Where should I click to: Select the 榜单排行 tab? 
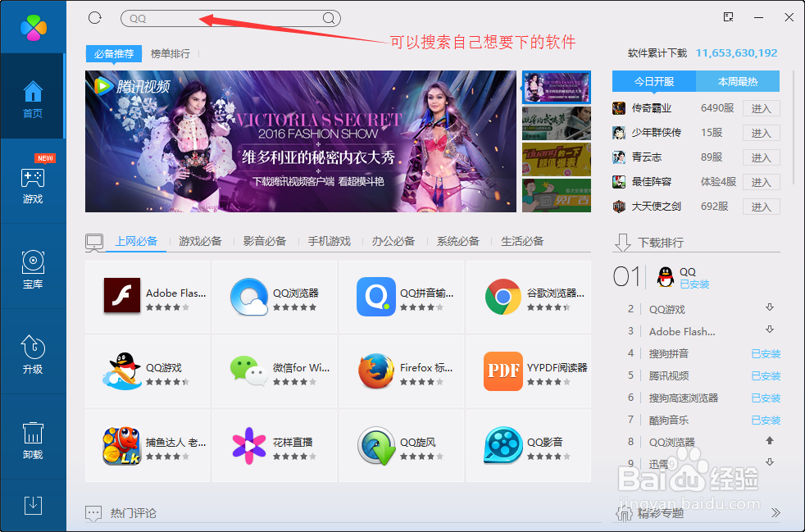(171, 53)
